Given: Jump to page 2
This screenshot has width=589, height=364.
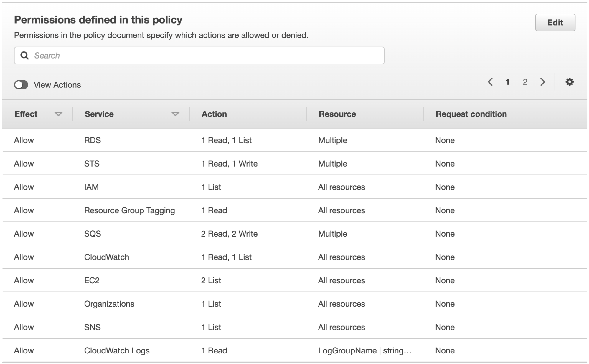Looking at the screenshot, I should click(525, 82).
